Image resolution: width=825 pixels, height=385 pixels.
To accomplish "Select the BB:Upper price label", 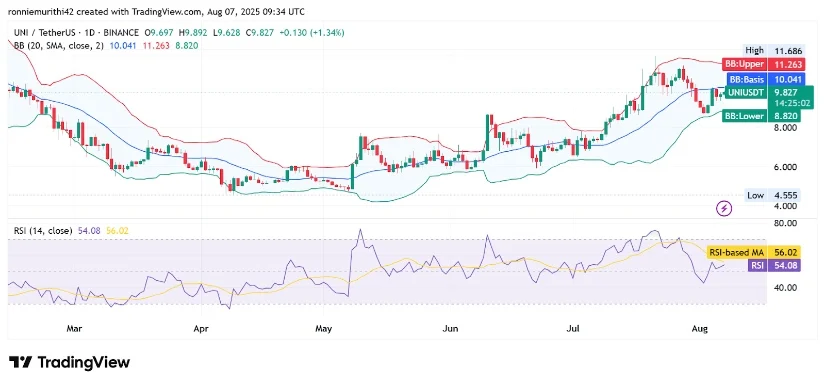I will coord(761,65).
